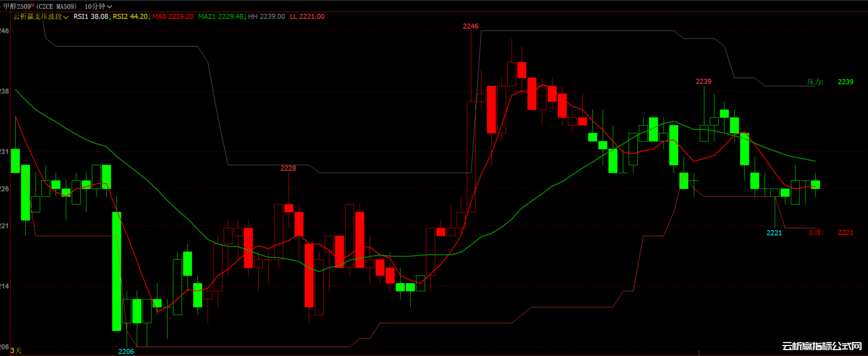The width and height of the screenshot is (868, 356).
Task: Open the 10分钟 timeframe dropdown
Action: coord(98,6)
